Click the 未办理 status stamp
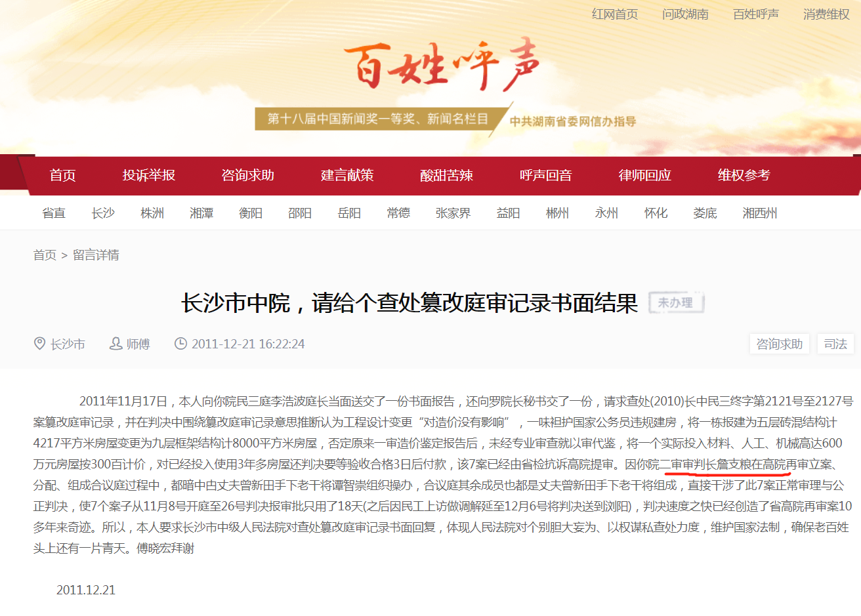This screenshot has width=861, height=616. click(x=676, y=303)
